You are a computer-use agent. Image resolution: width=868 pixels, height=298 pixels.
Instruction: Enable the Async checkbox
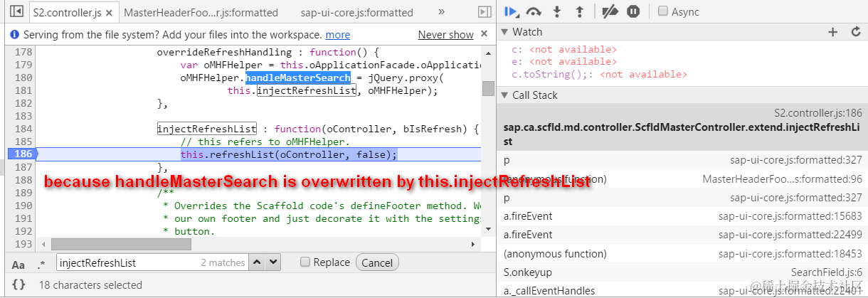tap(663, 11)
